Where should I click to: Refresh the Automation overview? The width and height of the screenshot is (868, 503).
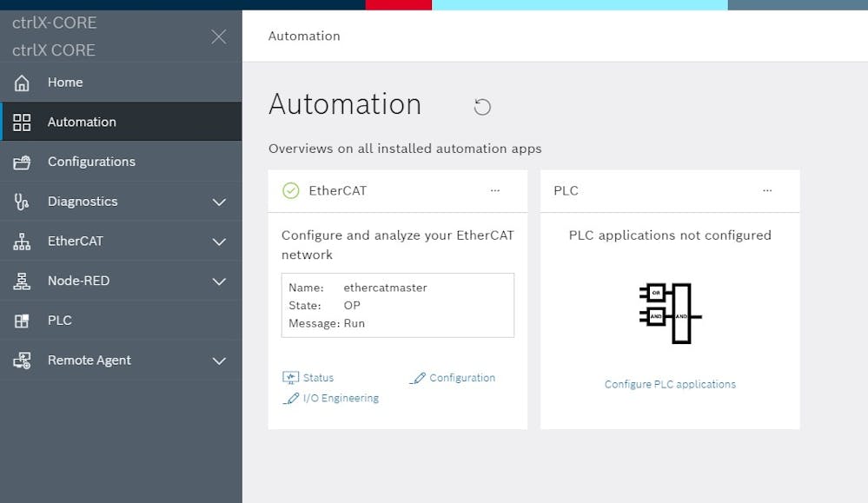pos(482,107)
